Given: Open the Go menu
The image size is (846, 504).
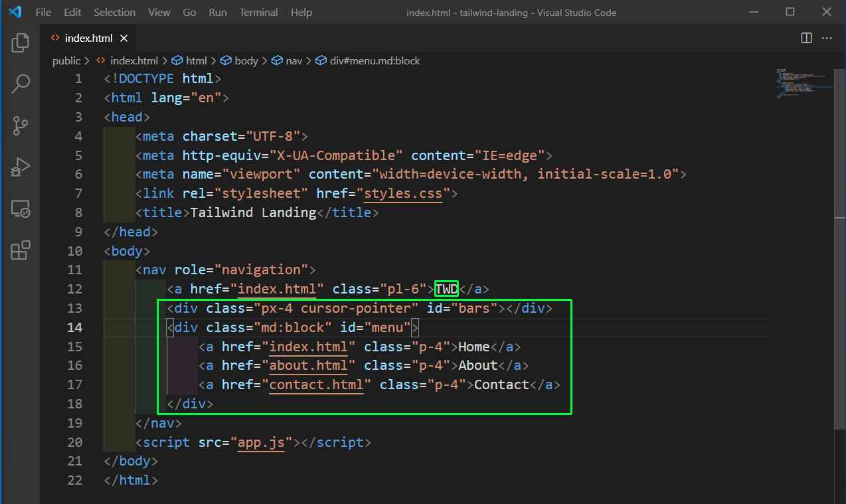Looking at the screenshot, I should 189,13.
